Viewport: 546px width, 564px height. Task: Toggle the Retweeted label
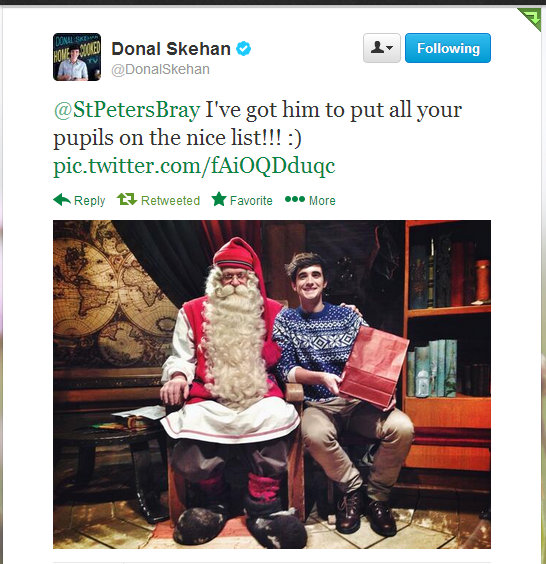point(170,200)
